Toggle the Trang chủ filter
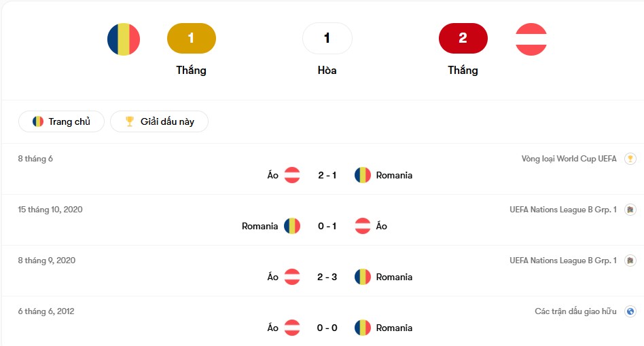 point(61,121)
